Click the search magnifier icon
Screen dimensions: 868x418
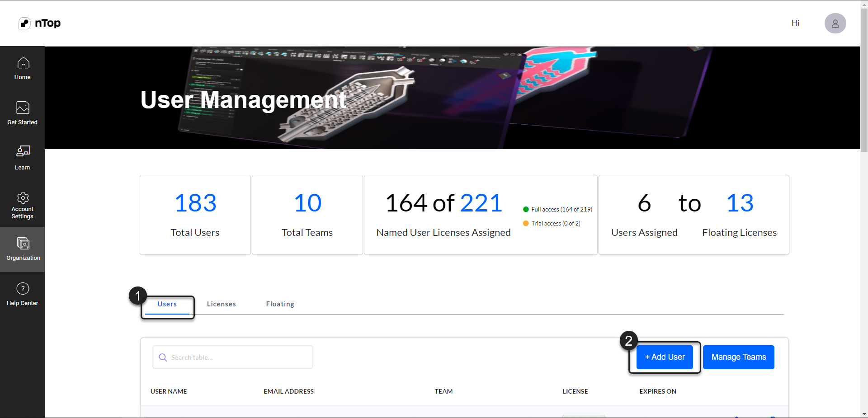point(163,357)
